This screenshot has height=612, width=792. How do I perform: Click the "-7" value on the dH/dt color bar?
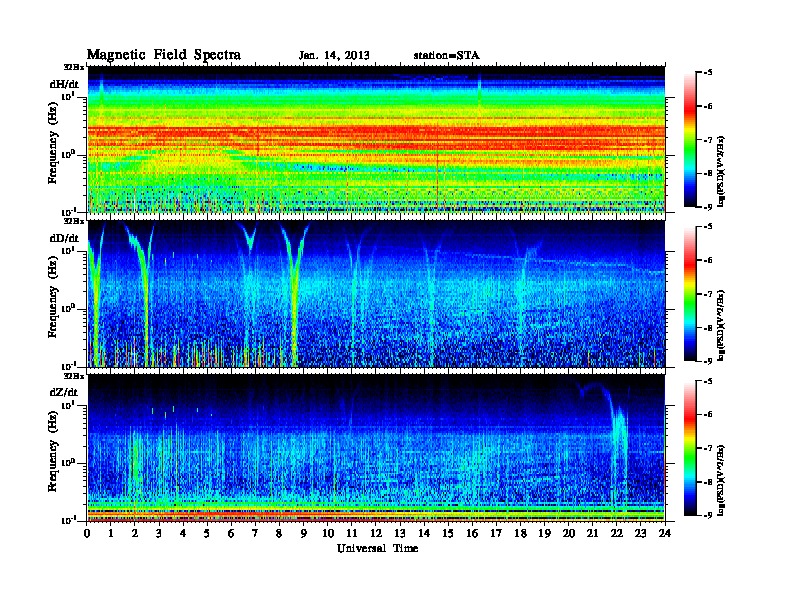click(x=708, y=140)
